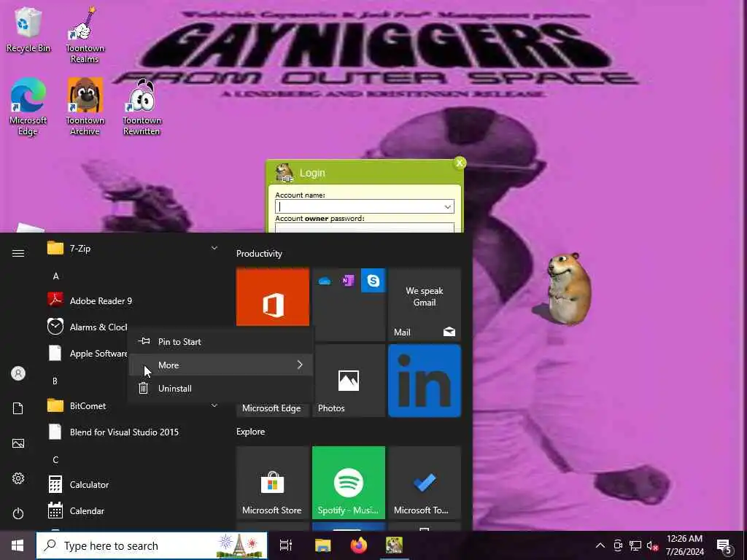Click the Account name input field
Image resolution: width=747 pixels, height=560 pixels.
click(x=365, y=206)
